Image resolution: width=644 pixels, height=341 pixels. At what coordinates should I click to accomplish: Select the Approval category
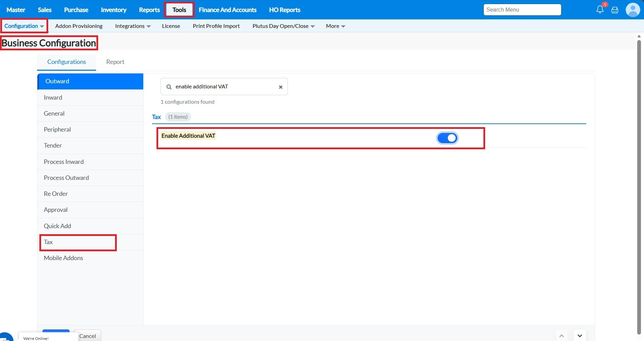[90, 210]
